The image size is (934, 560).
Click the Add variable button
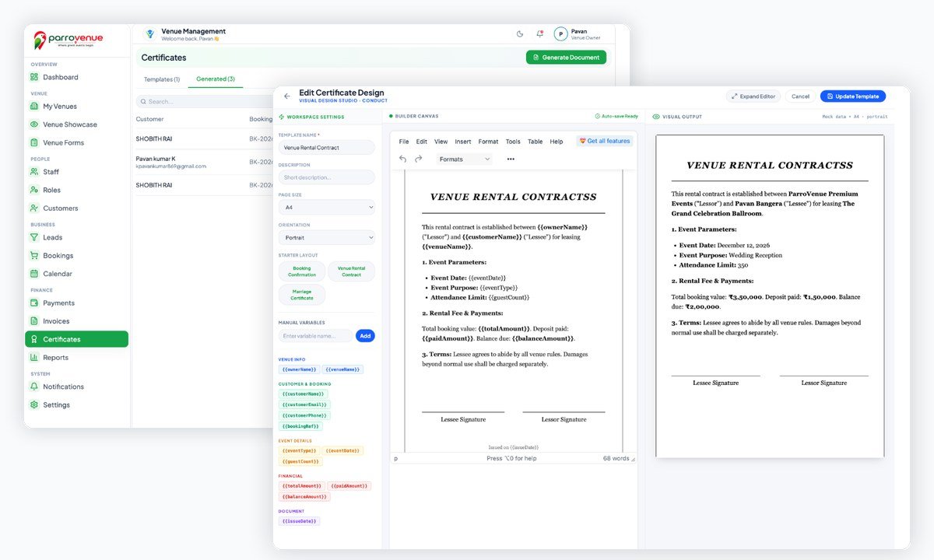click(x=365, y=336)
